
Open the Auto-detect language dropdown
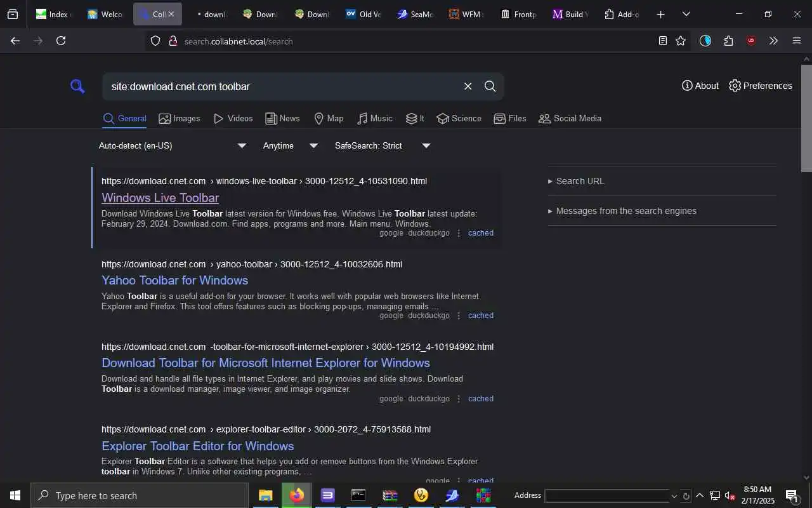pyautogui.click(x=173, y=145)
